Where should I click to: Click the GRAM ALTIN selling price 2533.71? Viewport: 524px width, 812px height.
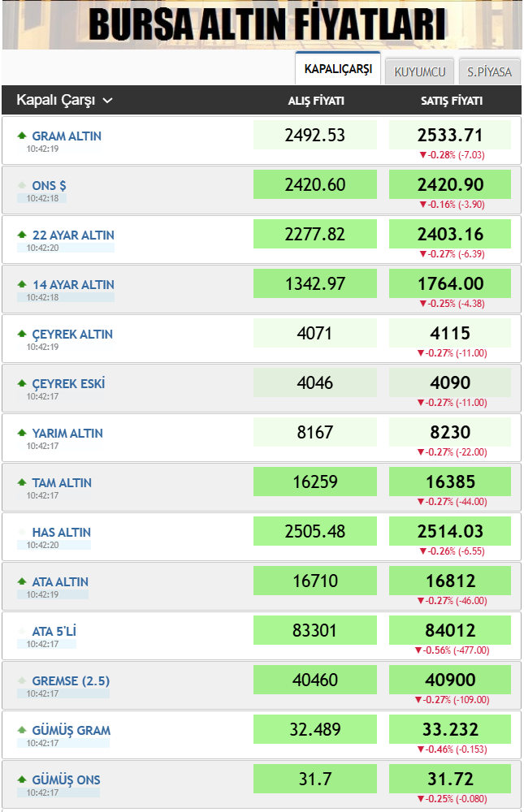point(450,135)
